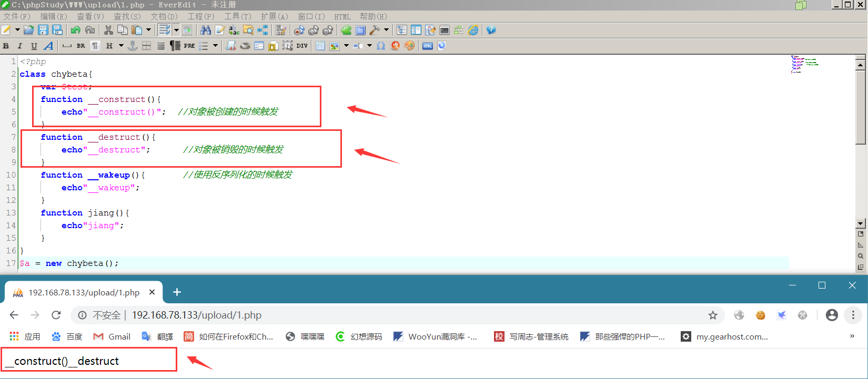This screenshot has height=379, width=868.
Task: Toggle word wrap toolbar button
Action: click(x=165, y=30)
